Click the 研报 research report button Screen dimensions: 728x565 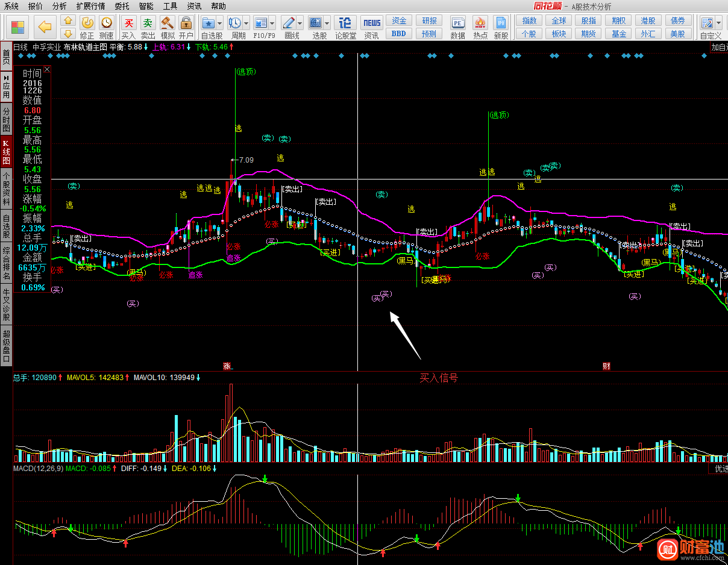click(x=429, y=20)
